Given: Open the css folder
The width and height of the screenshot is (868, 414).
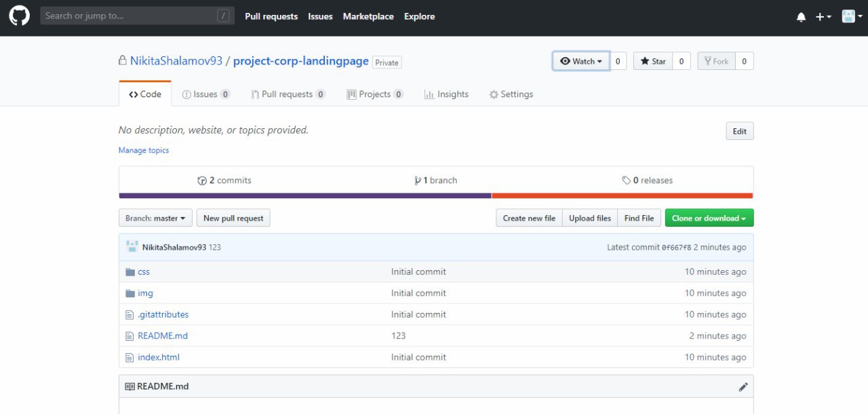Looking at the screenshot, I should (144, 271).
